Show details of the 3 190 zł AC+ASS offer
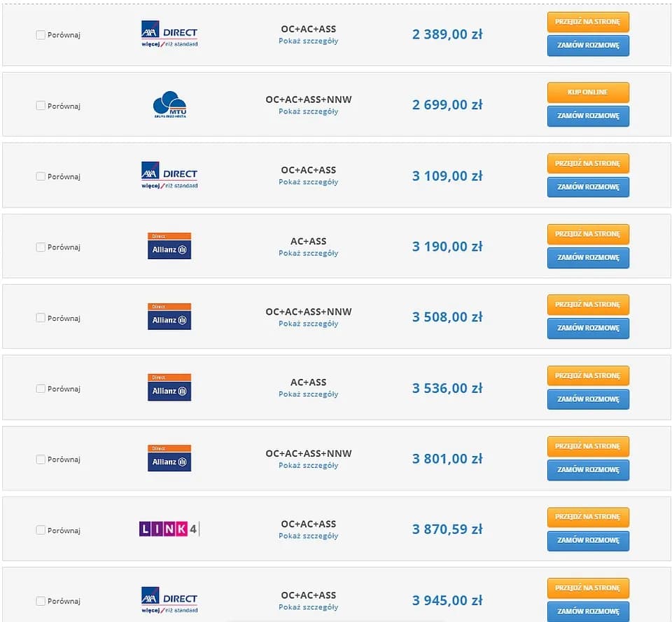The image size is (672, 622). (x=308, y=254)
